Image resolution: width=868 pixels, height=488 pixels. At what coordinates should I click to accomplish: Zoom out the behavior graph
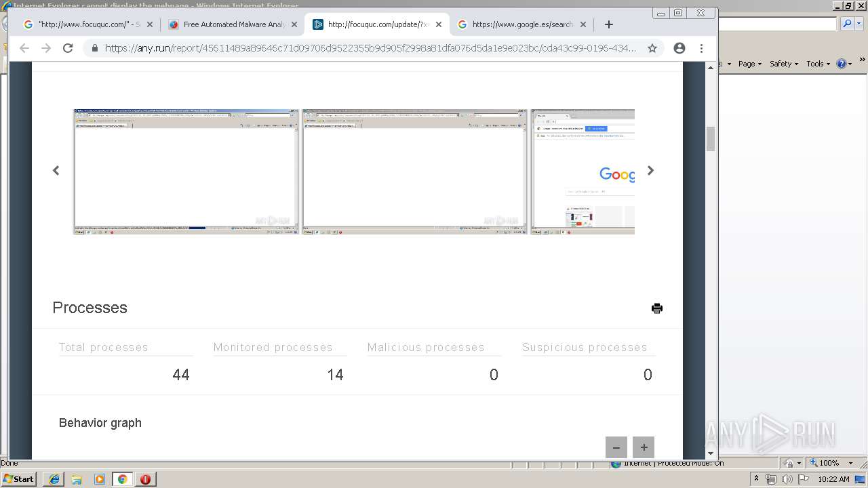tap(616, 447)
